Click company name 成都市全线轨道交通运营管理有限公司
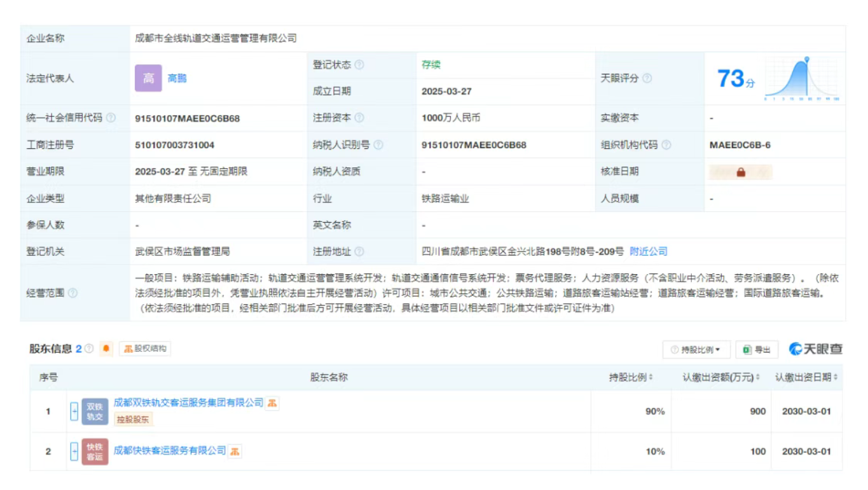 216,38
